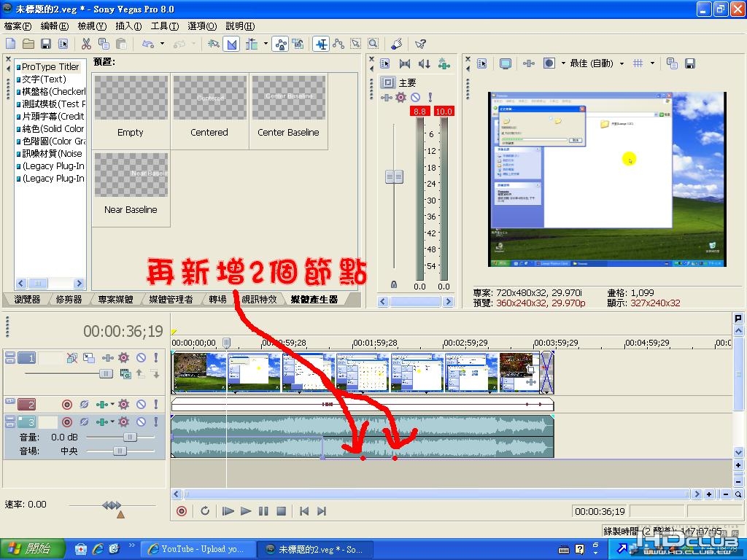Screen dimensions: 747x560
Task: Click the video preview external monitor icon
Action: point(505,63)
